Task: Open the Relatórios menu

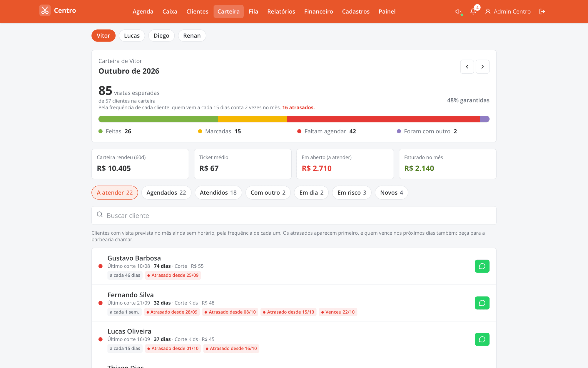Action: tap(281, 11)
